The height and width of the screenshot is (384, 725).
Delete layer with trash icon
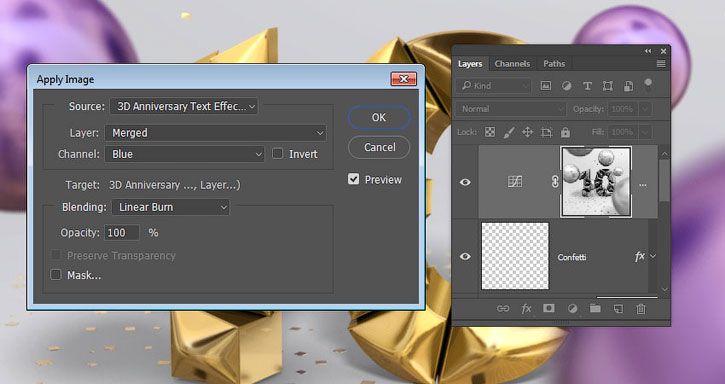pos(640,309)
